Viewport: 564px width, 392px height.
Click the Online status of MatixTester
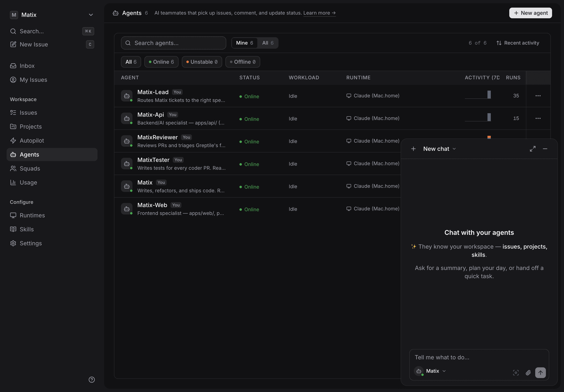point(249,164)
